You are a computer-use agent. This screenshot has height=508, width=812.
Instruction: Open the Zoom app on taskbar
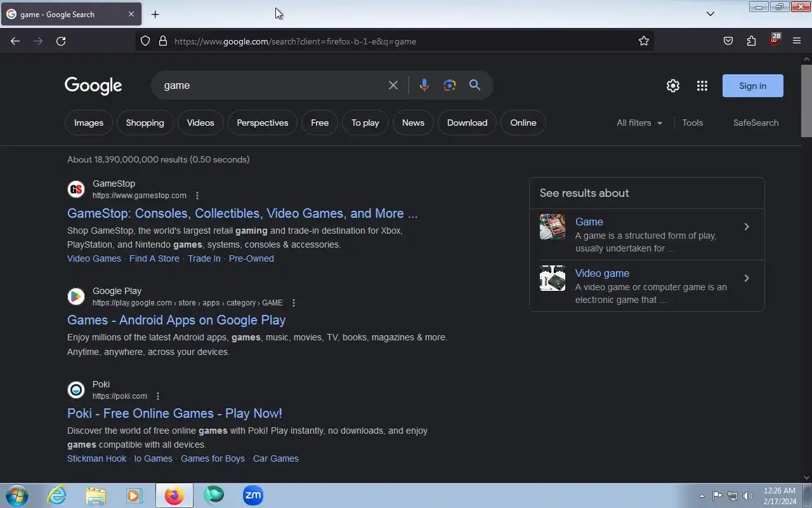click(253, 495)
